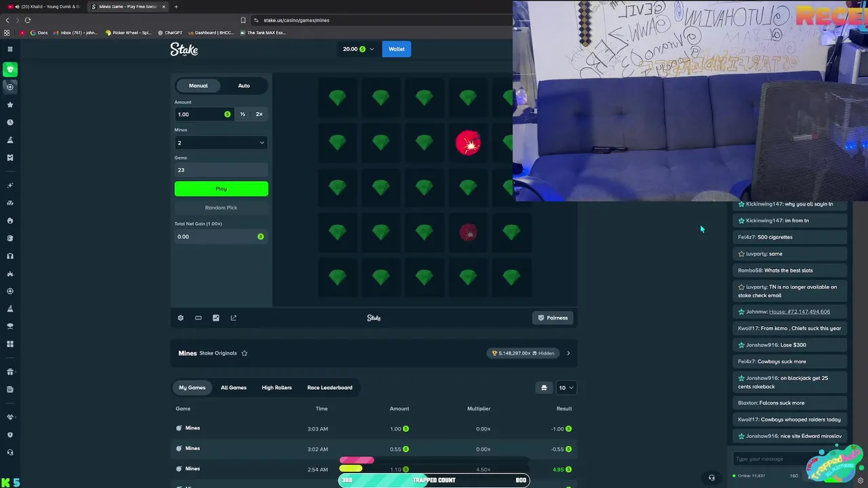Open ChatGPT bookmark

point(170,33)
